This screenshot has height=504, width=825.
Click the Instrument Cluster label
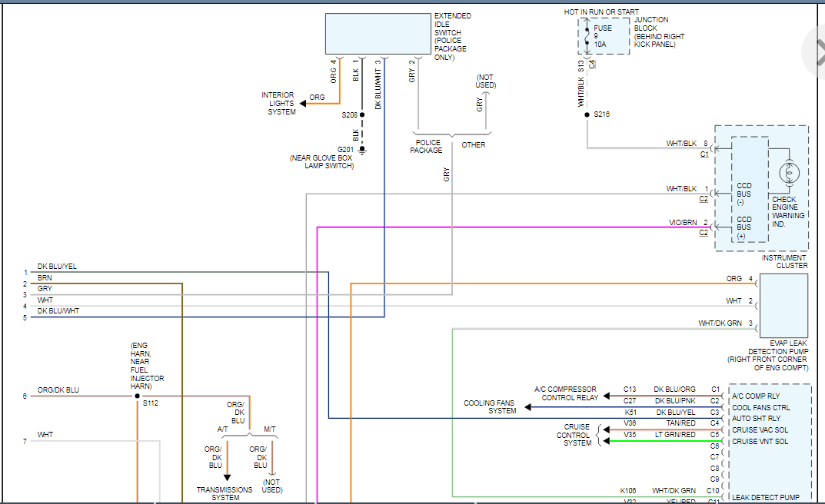784,261
